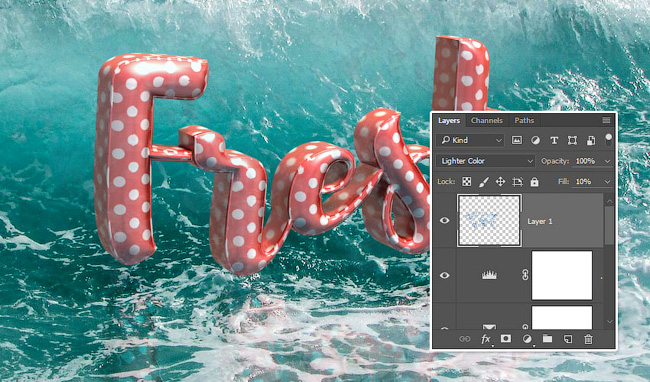Viewport: 650px width, 382px height.
Task: Hide Layer 1 visibility eye
Action: click(444, 220)
